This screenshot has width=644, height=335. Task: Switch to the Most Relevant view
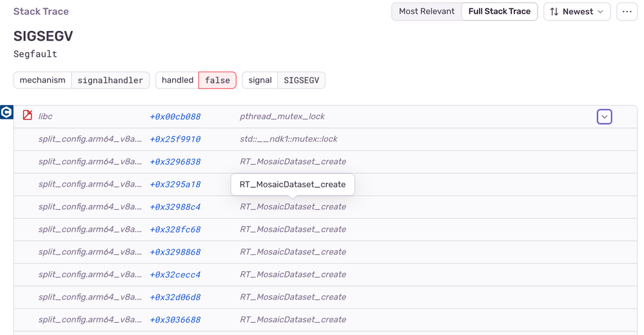pyautogui.click(x=426, y=12)
